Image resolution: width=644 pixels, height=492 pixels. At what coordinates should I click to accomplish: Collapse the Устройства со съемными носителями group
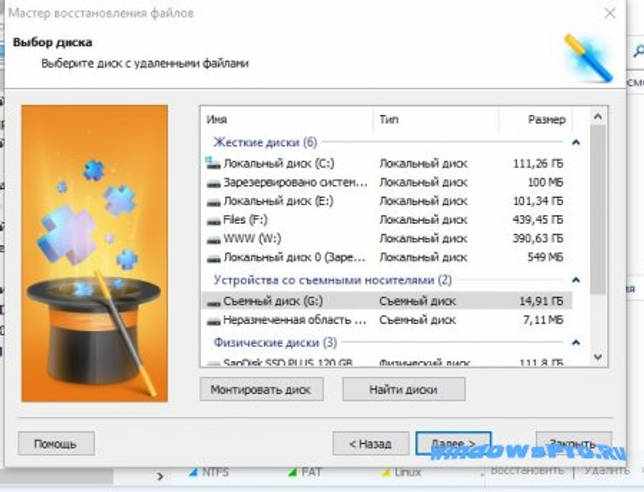(576, 280)
